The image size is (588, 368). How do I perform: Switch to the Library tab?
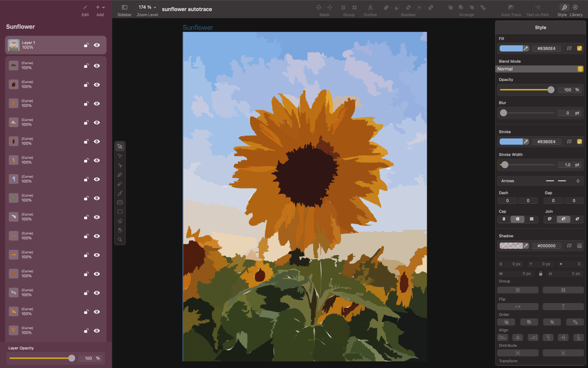pos(576,9)
